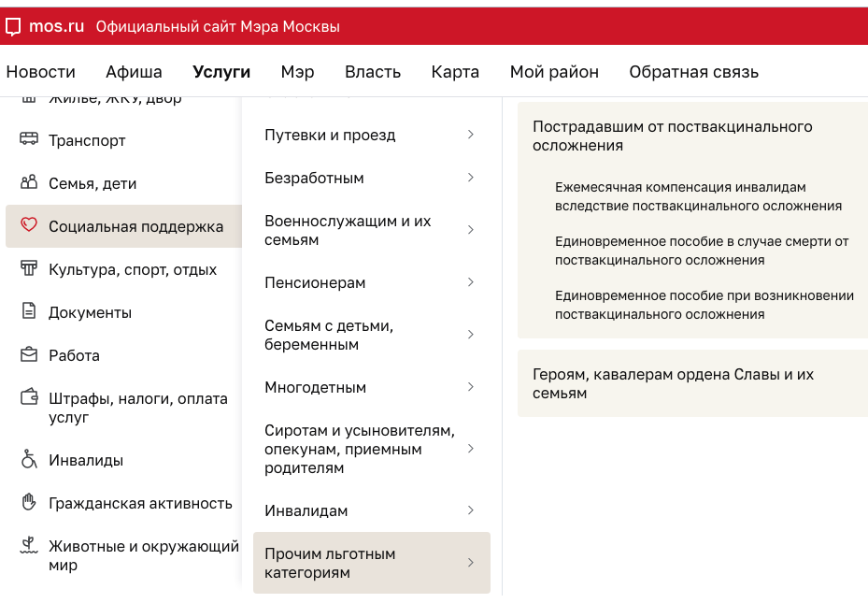Viewport: 868px width, 603px height.
Task: Expand the Инвалидам chevron arrow
Action: (x=471, y=510)
